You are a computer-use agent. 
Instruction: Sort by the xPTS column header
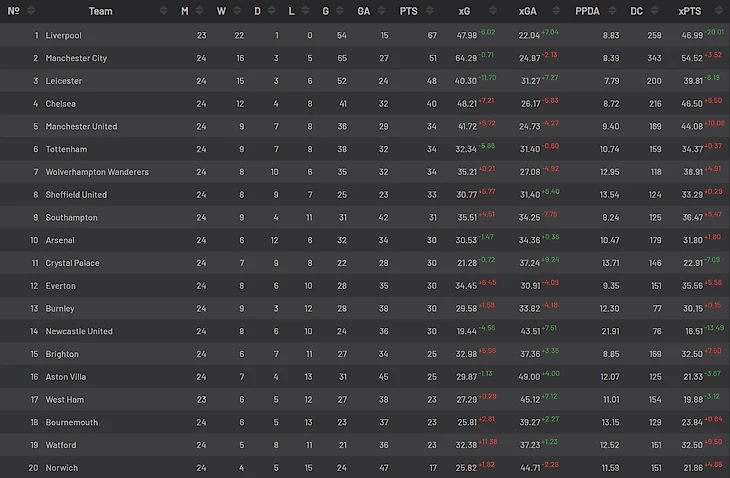click(x=689, y=11)
